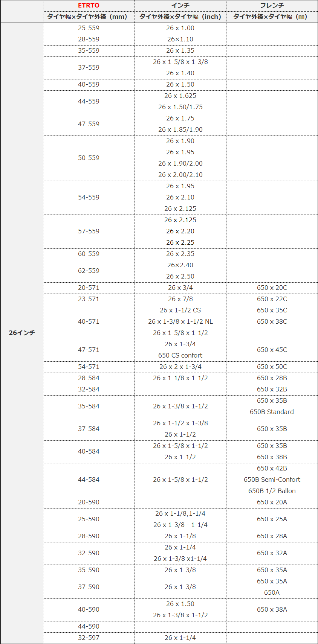Select the 26インチ row group label
Image resolution: width=318 pixels, height=644 pixels.
[22, 333]
